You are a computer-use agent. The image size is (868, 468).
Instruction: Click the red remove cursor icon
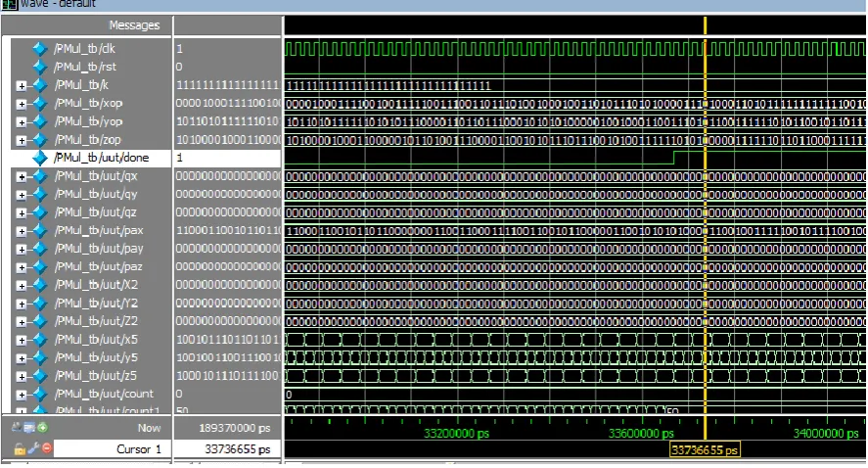(x=47, y=448)
